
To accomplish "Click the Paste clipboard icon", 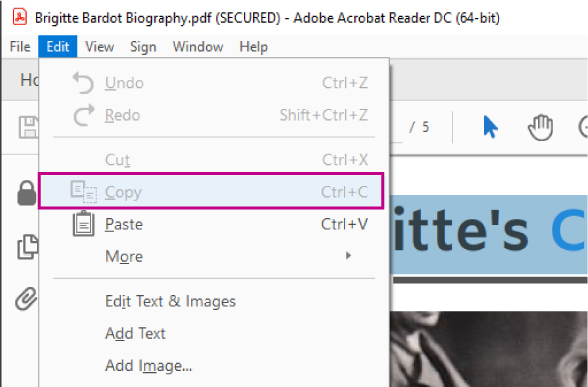I will pyautogui.click(x=83, y=224).
